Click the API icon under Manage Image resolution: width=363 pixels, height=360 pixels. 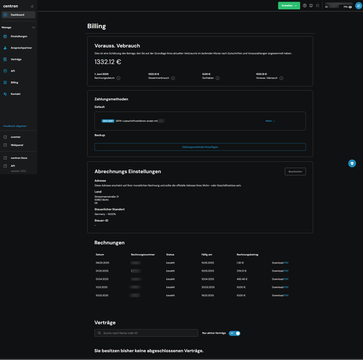pyautogui.click(x=5, y=71)
